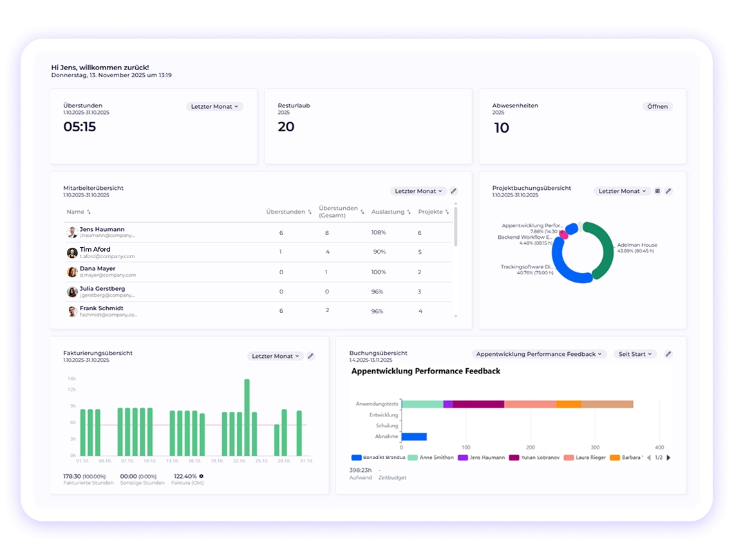The width and height of the screenshot is (734, 560).
Task: Toggle Benedikt Brandua legend color swatch
Action: point(356,458)
